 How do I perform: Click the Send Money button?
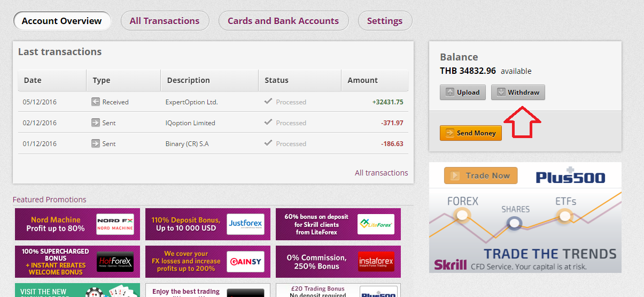(470, 133)
